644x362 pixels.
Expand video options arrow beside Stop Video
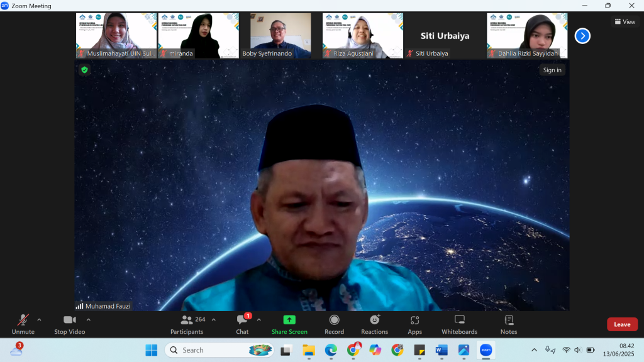pos(88,319)
